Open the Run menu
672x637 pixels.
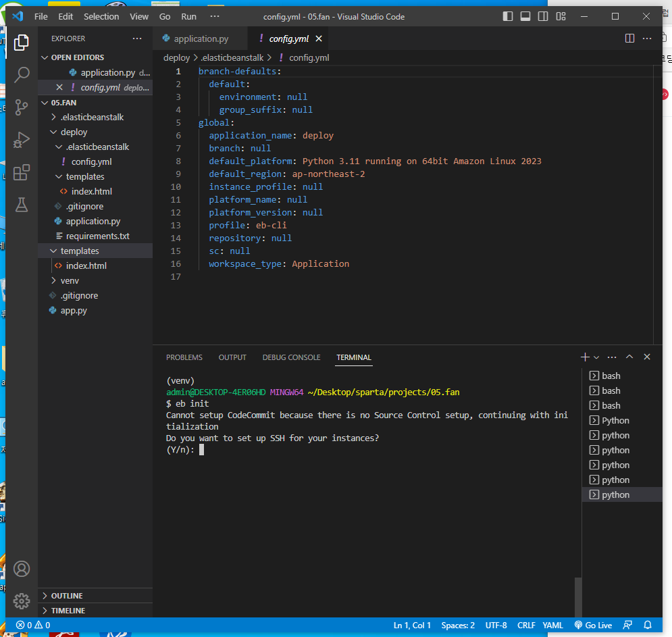(x=188, y=17)
